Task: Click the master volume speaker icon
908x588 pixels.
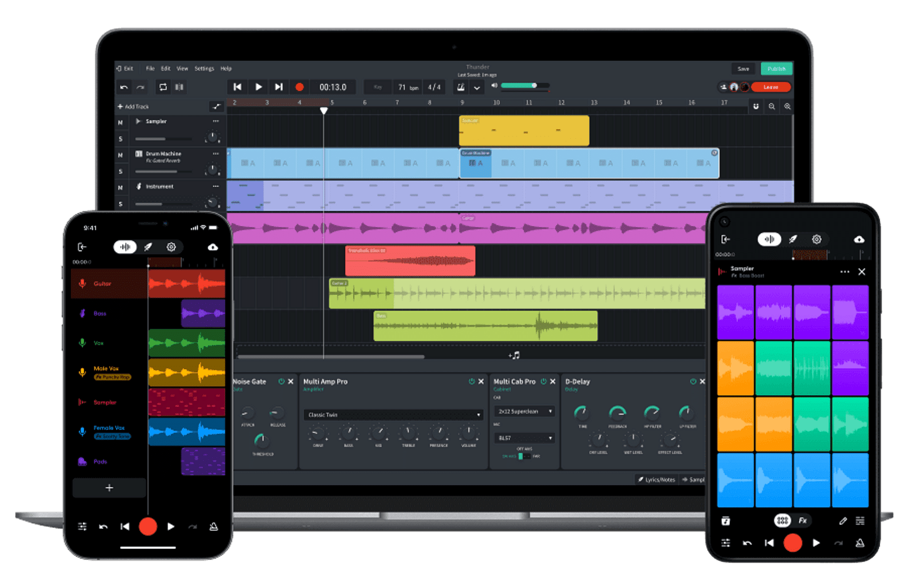Action: (494, 86)
